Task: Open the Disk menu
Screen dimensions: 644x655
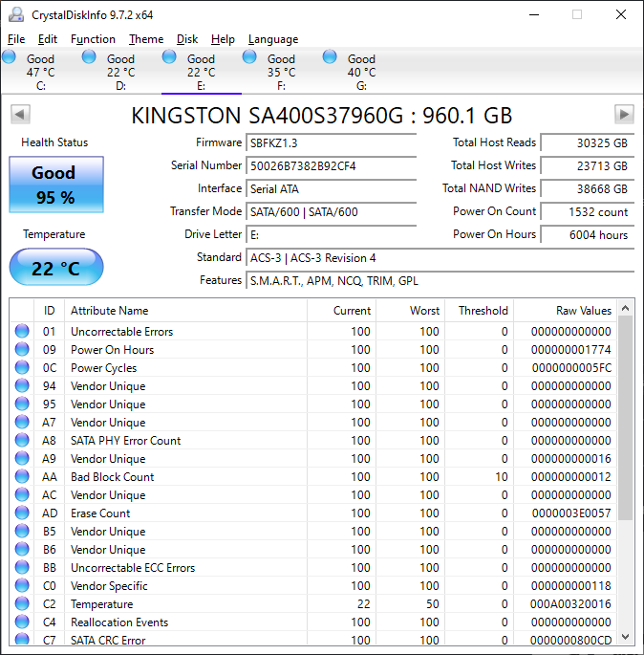Action: (x=187, y=39)
